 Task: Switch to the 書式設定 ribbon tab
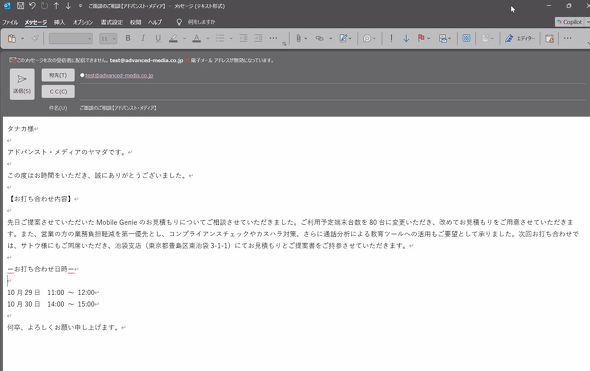coord(112,22)
